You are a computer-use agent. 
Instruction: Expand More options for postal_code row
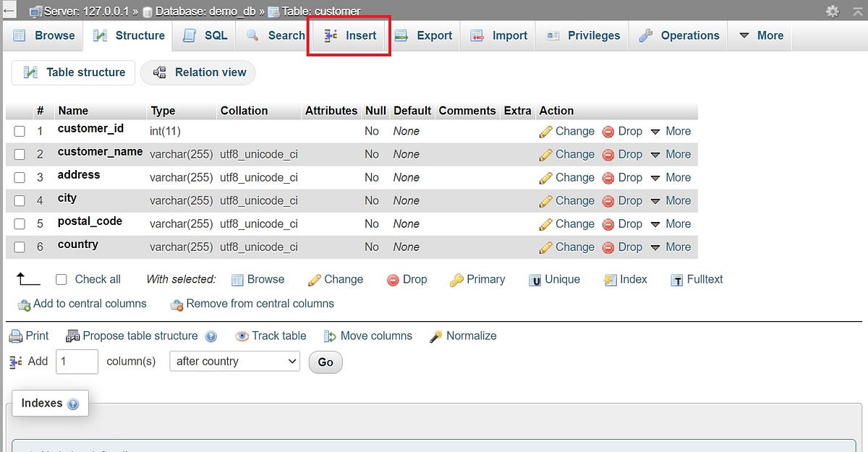coord(673,223)
